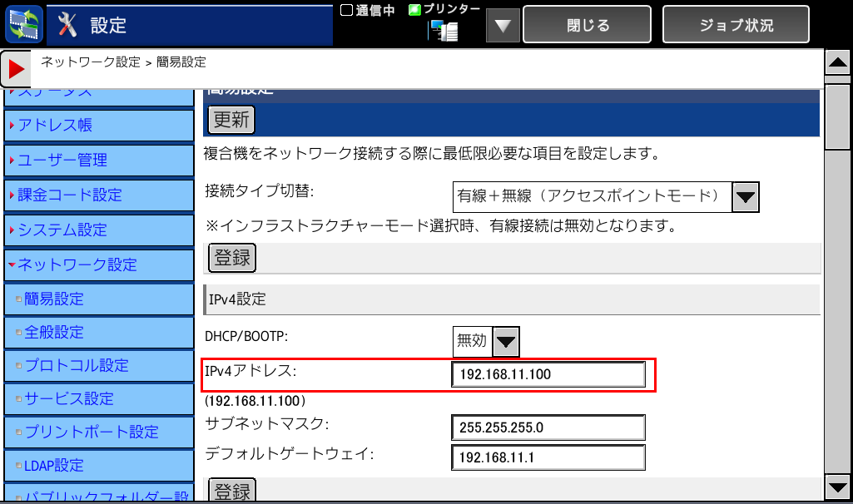This screenshot has height=504, width=853.
Task: Open ユーザー管理 in the sidebar
Action: [99, 160]
